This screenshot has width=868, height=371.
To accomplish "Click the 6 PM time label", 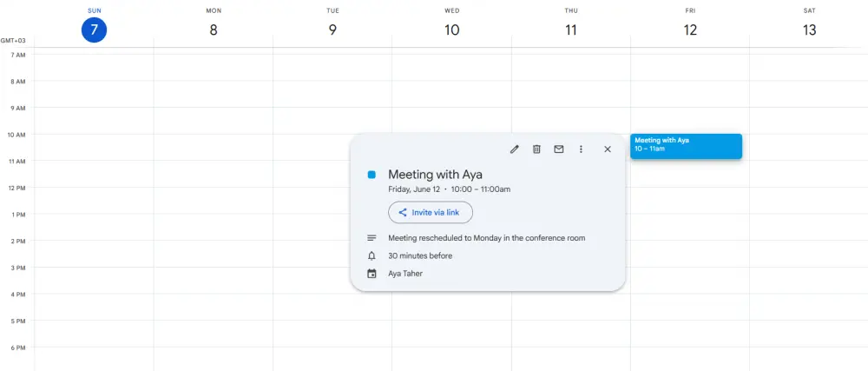I will click(x=18, y=348).
